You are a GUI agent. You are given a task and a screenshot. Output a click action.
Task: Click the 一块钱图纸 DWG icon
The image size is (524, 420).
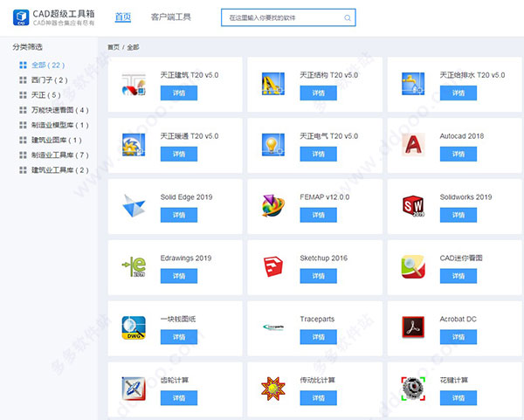[134, 327]
